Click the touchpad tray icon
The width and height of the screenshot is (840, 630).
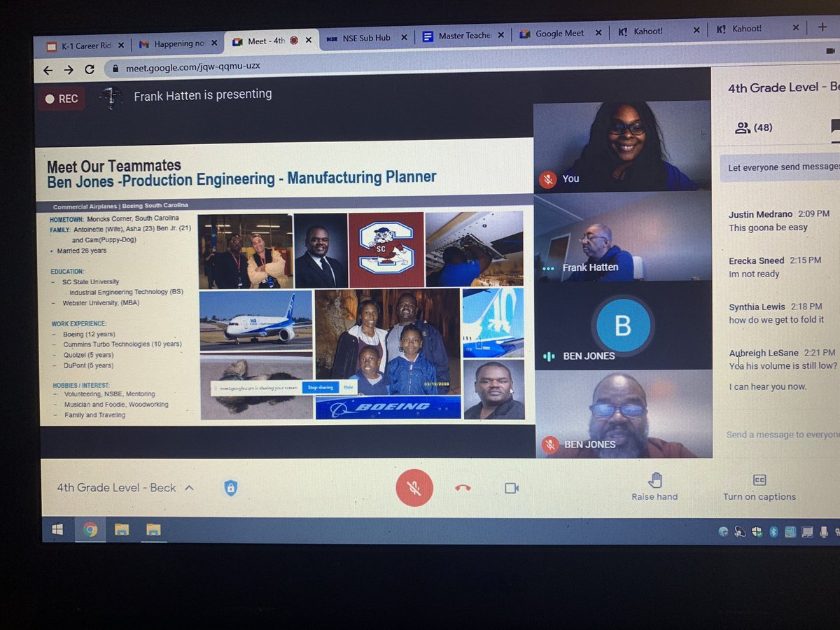click(807, 532)
